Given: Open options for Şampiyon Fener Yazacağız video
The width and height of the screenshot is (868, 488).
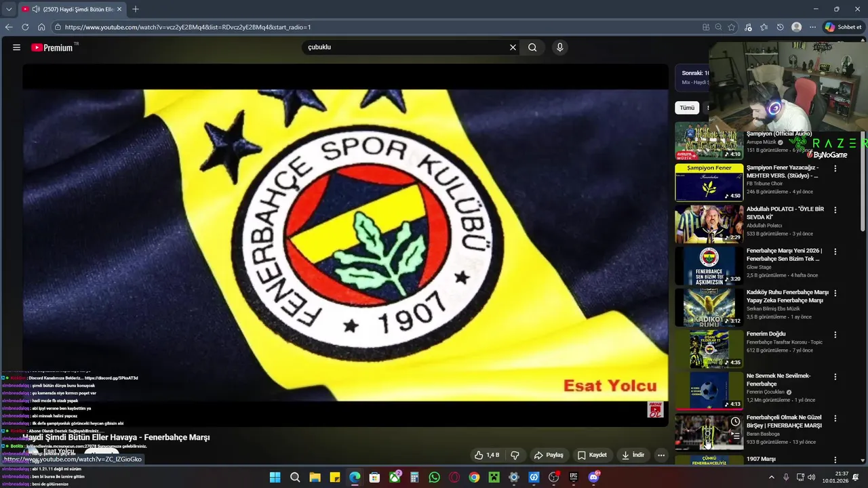Looking at the screenshot, I should [x=835, y=168].
